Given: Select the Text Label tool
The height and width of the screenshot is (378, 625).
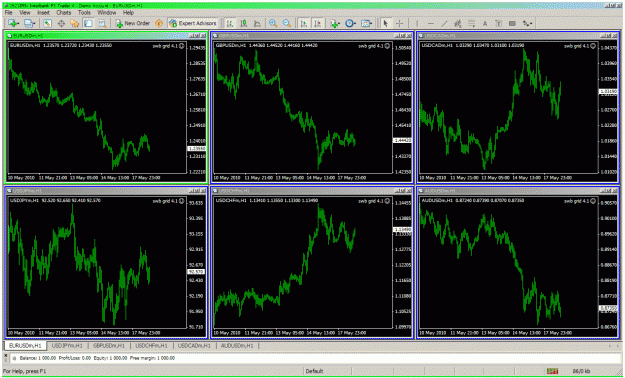Looking at the screenshot, I should [498, 24].
